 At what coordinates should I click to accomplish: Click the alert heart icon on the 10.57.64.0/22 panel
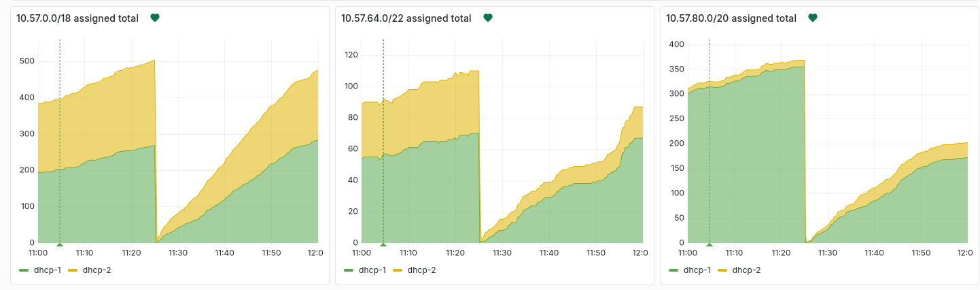click(x=487, y=18)
